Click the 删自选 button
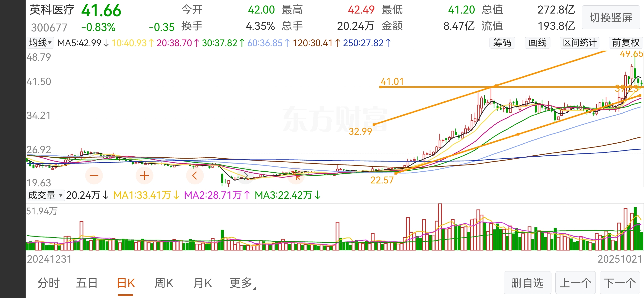 pyautogui.click(x=527, y=283)
